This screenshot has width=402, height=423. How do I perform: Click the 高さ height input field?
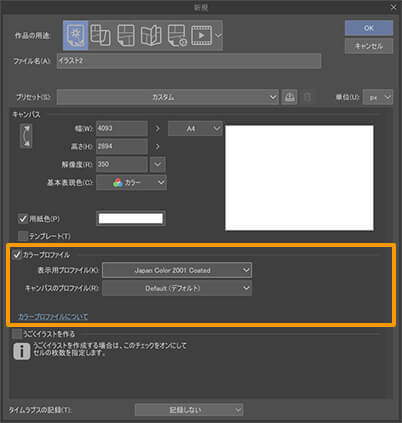click(122, 146)
